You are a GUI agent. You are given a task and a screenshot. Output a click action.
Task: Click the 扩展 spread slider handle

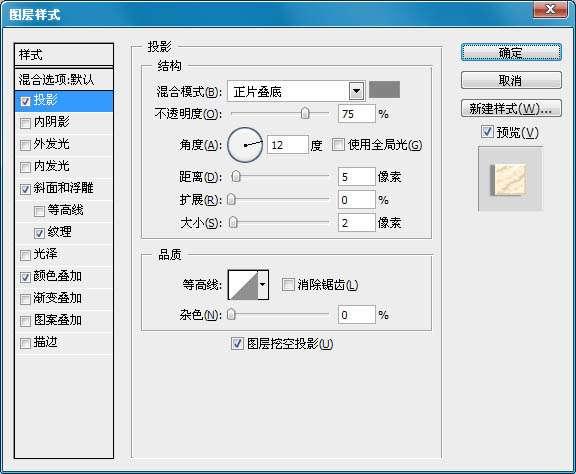click(231, 200)
